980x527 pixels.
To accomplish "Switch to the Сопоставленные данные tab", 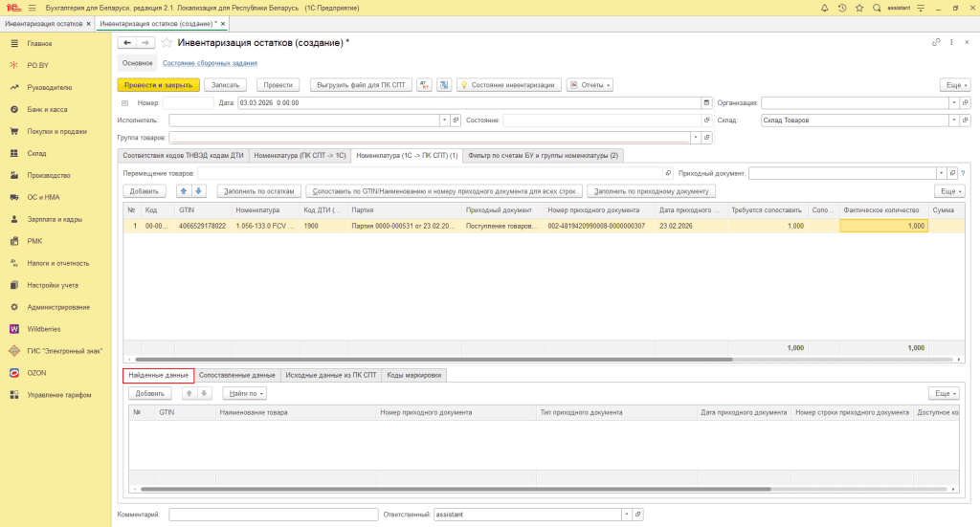I will [x=236, y=376].
